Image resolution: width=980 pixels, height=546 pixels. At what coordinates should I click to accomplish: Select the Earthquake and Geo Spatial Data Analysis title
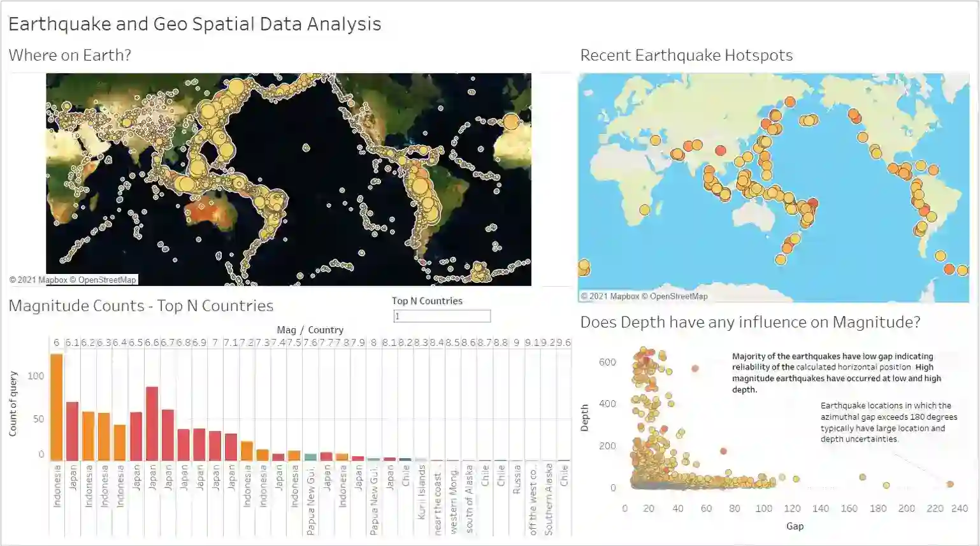tap(195, 24)
